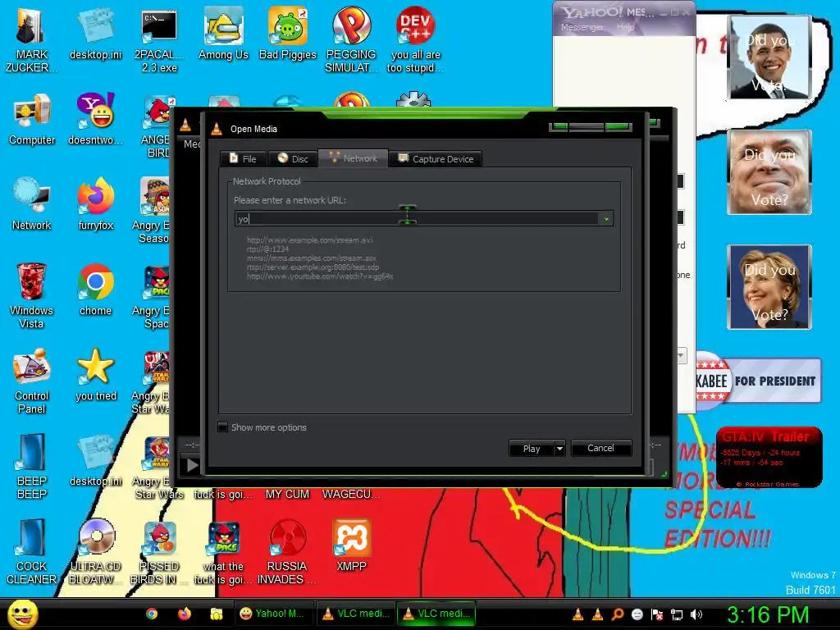Open the Among Us desktop shortcut
Screen dimensions: 840x630
223,33
